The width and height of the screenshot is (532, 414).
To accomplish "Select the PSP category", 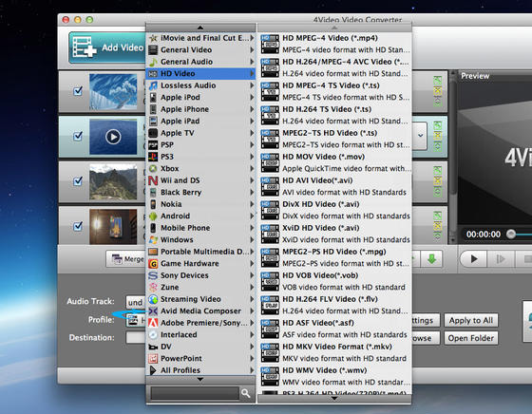I will click(x=200, y=144).
